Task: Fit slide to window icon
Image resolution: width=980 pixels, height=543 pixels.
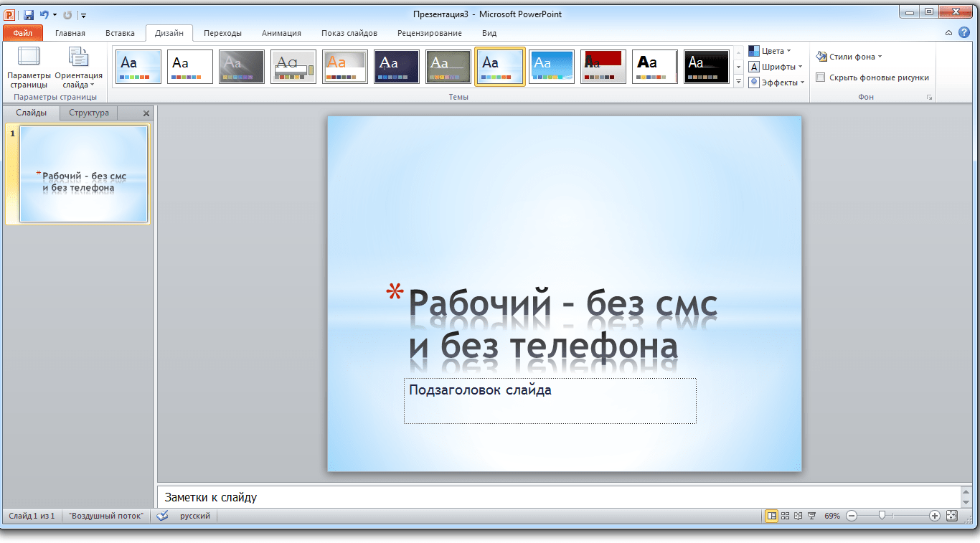Action: click(952, 516)
